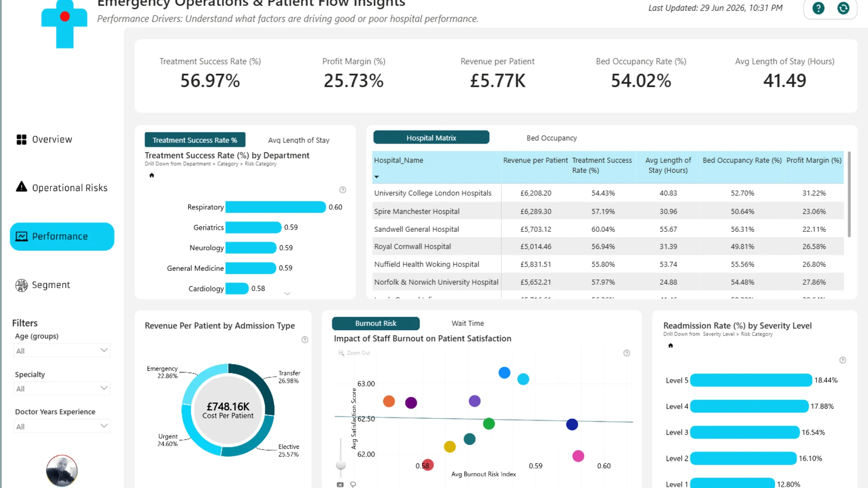Toggle to Wait Time chart
Image resolution: width=868 pixels, height=488 pixels.
pos(467,324)
